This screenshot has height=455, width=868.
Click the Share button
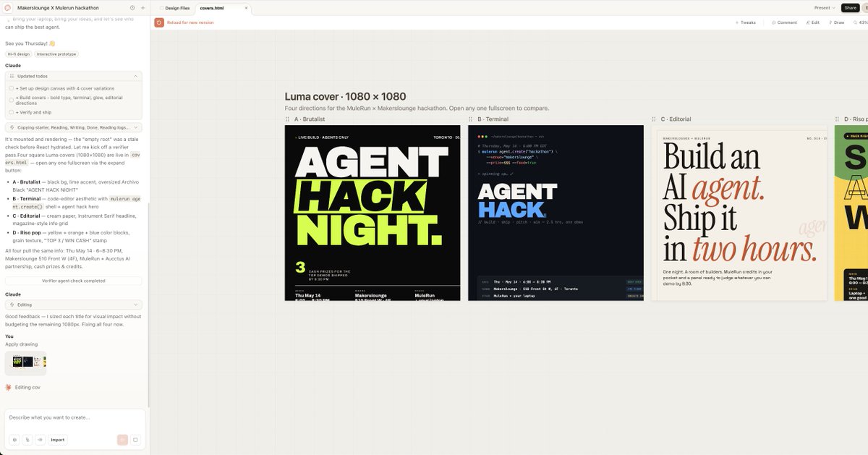pos(849,8)
